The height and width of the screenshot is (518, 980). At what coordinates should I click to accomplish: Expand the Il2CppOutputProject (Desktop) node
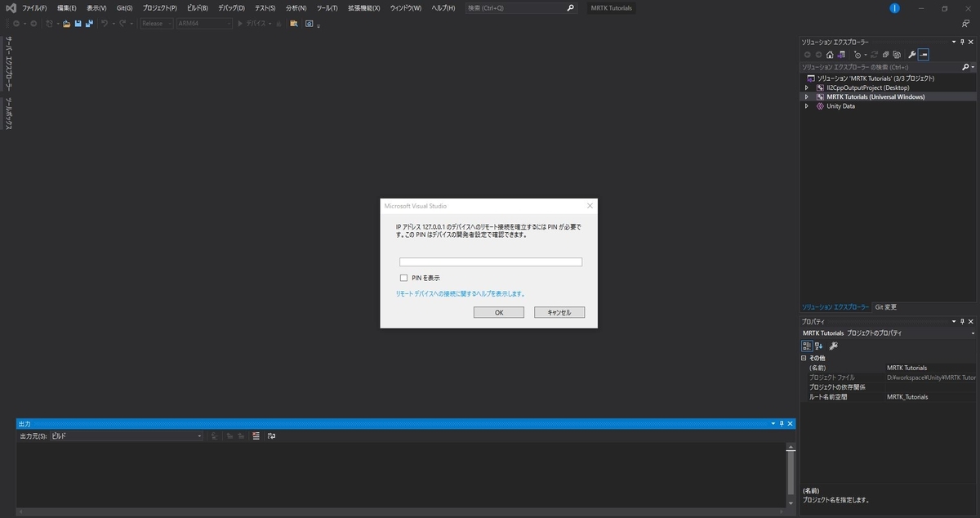(x=807, y=87)
